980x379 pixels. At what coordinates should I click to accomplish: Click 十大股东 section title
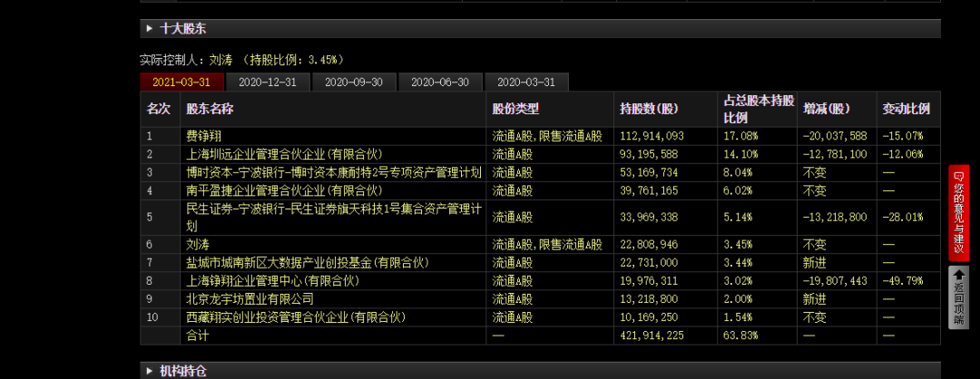pos(183,29)
